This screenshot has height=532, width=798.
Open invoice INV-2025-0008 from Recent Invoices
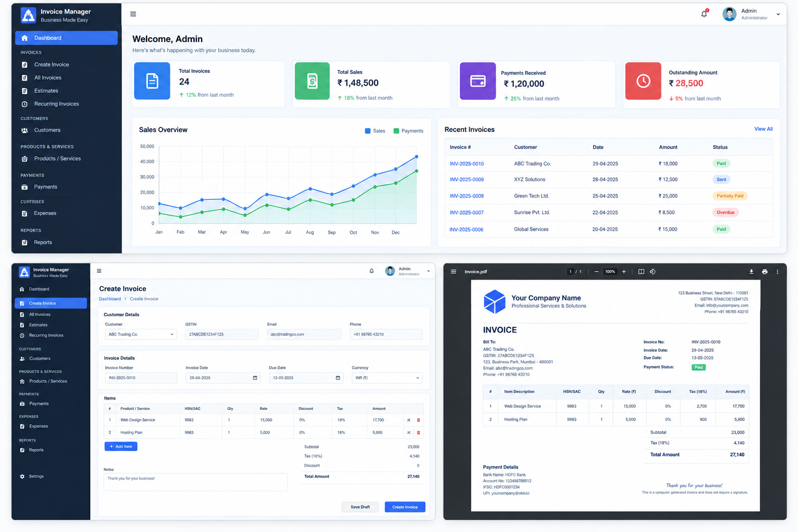(467, 196)
